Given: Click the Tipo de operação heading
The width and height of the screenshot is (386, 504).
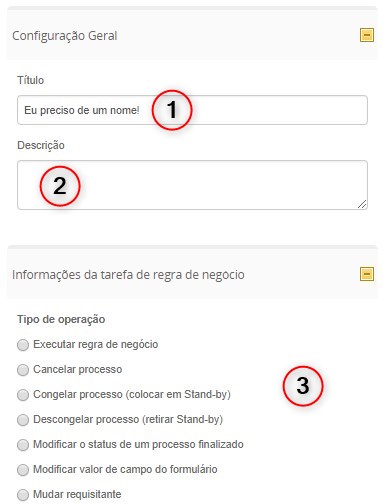Looking at the screenshot, I should pos(61,319).
